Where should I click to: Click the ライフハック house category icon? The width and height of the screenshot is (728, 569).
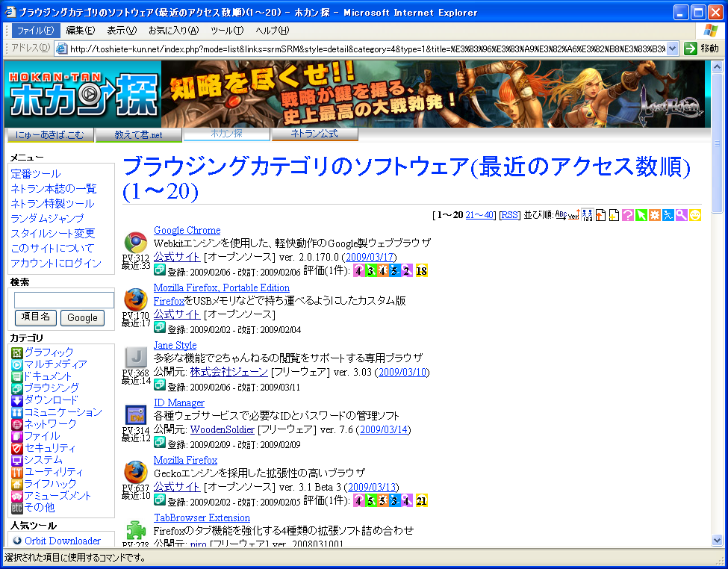point(16,485)
